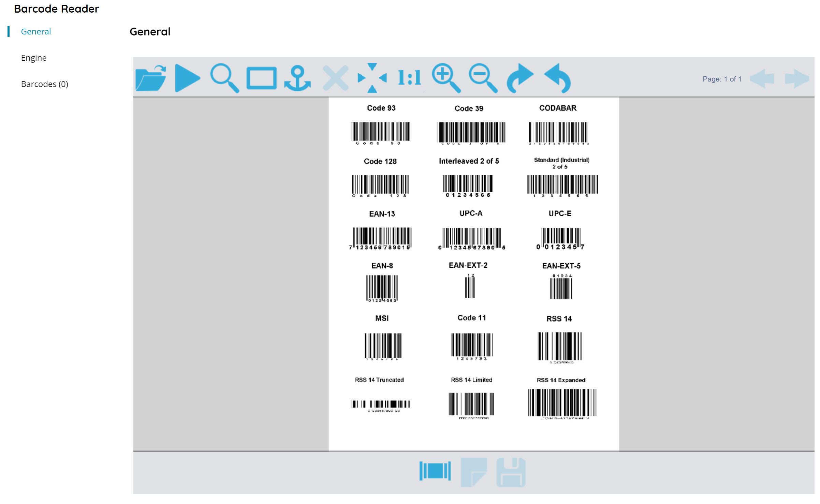Click the EAN-EXT-2 barcode sample
Image resolution: width=820 pixels, height=504 pixels.
point(470,286)
